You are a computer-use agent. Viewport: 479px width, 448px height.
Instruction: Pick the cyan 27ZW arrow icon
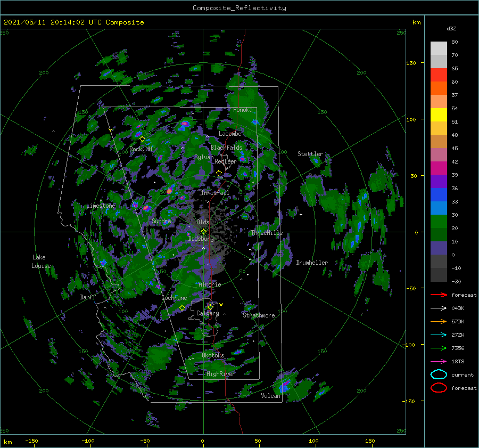(439, 335)
